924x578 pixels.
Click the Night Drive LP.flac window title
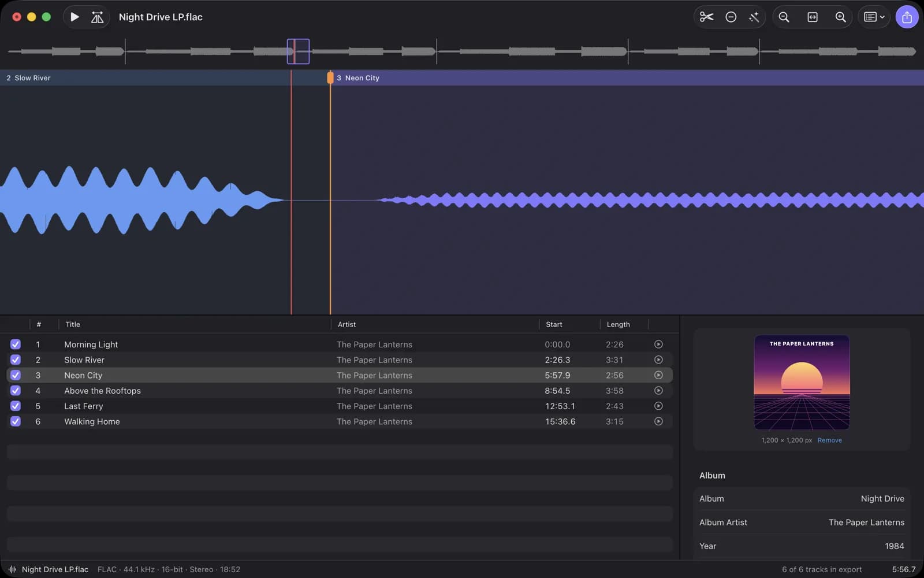point(161,17)
